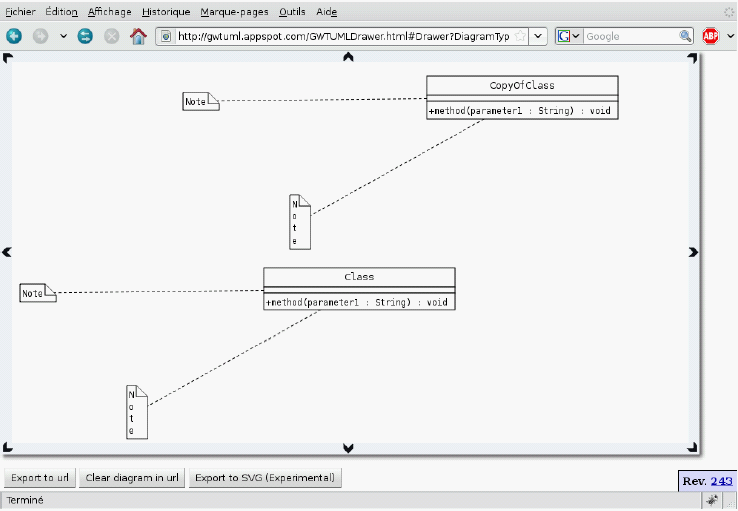738x511 pixels.
Task: Click the Export to url button
Action: tap(40, 478)
